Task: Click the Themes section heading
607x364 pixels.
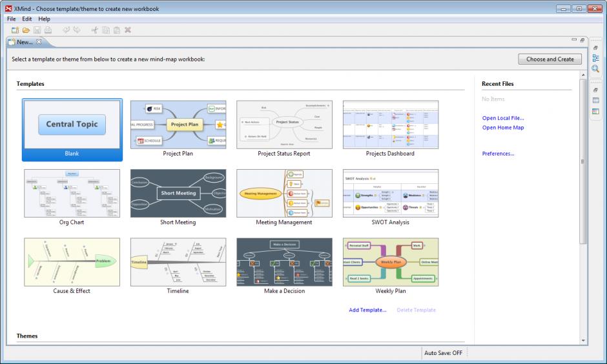Action: pos(27,336)
